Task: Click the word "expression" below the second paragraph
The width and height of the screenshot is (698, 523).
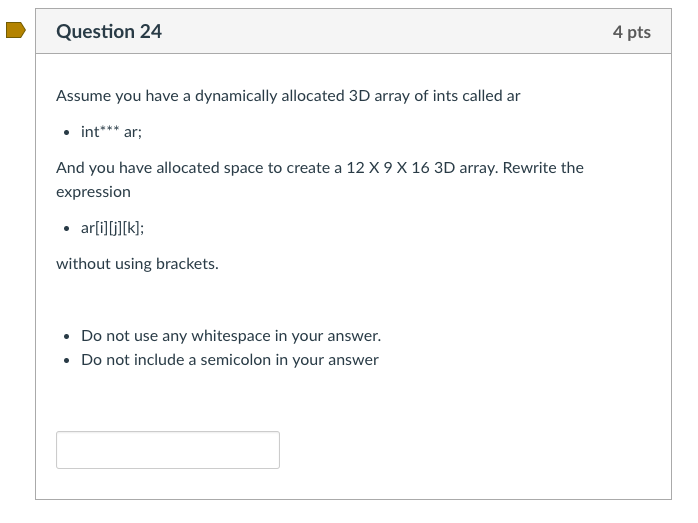Action: tap(93, 191)
